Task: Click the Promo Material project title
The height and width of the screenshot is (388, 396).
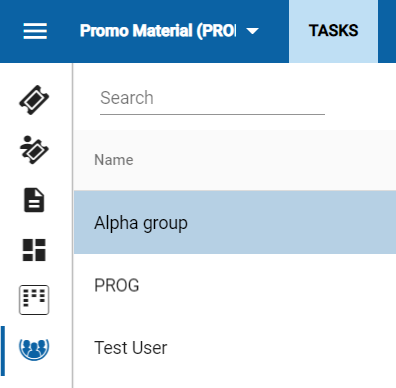Action: [x=158, y=31]
